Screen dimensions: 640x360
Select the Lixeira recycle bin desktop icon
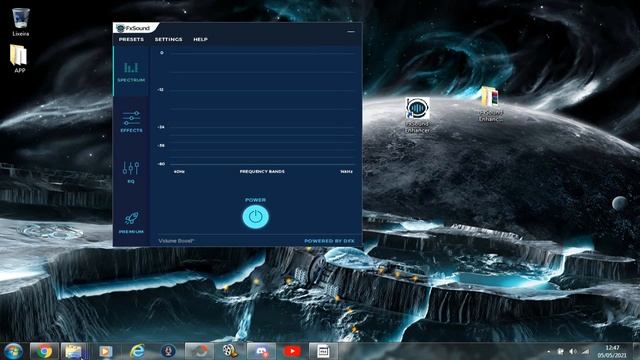coord(20,22)
